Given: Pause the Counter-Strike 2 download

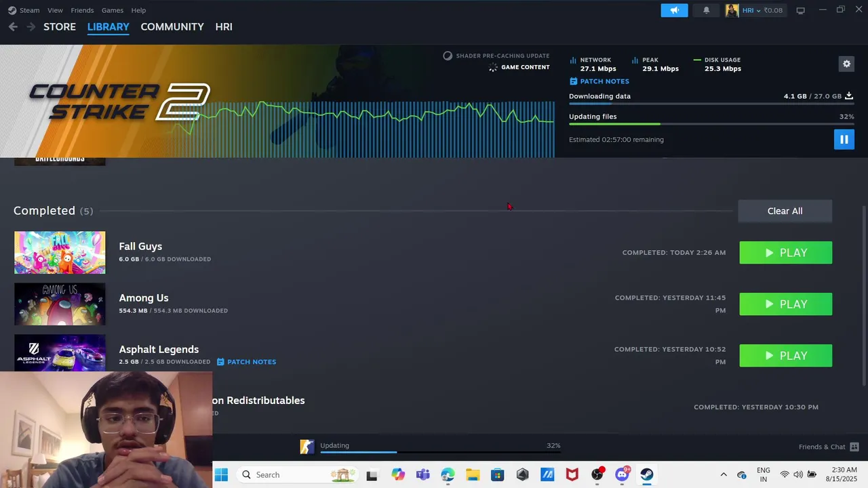Looking at the screenshot, I should [x=844, y=140].
